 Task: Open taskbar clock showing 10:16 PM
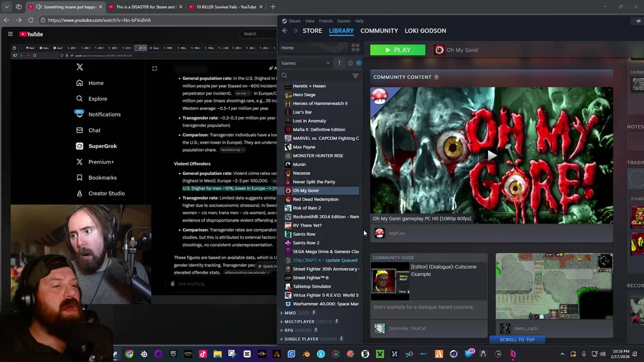621,354
